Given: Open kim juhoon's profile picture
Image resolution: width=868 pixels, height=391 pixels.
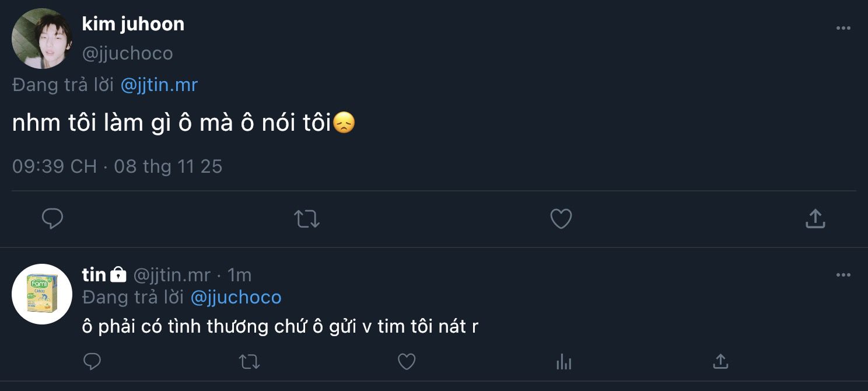Looking at the screenshot, I should click(42, 39).
